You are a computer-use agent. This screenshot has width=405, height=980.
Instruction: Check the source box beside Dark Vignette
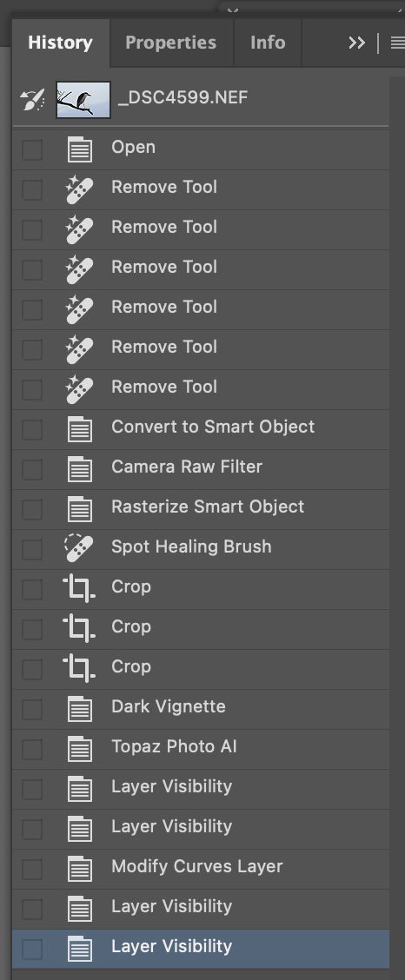pyautogui.click(x=32, y=710)
